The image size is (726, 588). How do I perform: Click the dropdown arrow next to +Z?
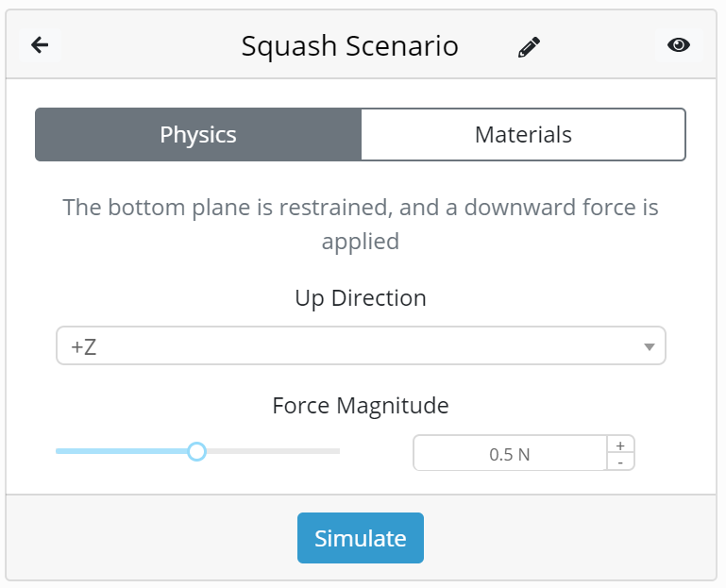tap(650, 346)
